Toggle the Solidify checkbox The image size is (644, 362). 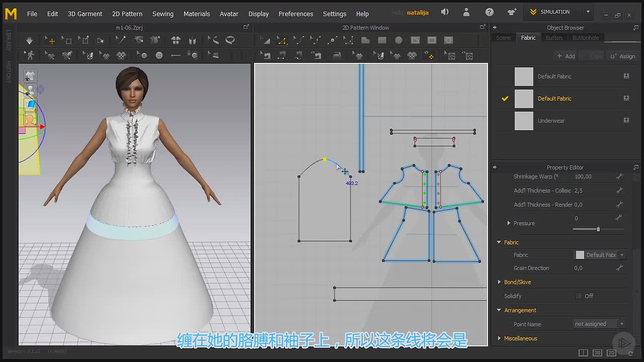[579, 296]
